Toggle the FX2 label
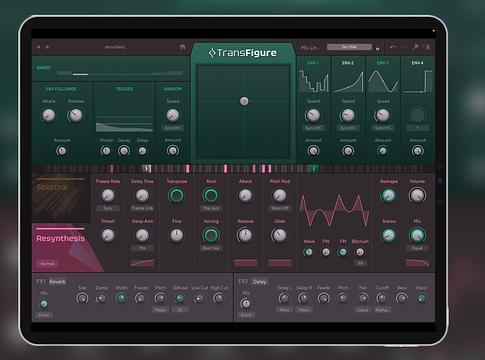 click(x=243, y=282)
